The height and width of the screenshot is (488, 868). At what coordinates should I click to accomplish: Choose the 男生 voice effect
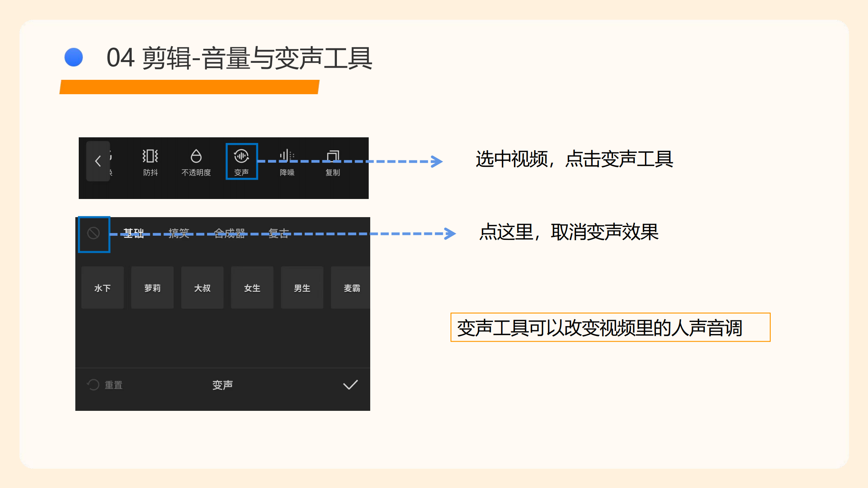[x=302, y=288]
